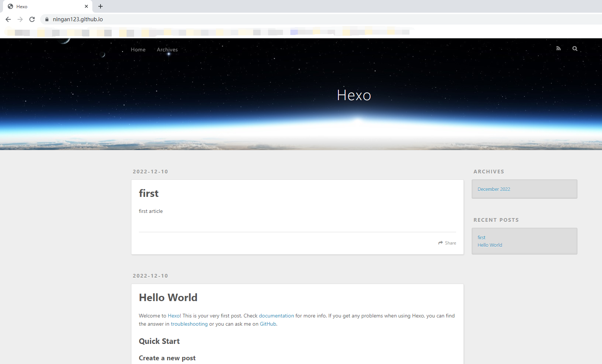Follow the documentation link
602x364 pixels.
276,316
